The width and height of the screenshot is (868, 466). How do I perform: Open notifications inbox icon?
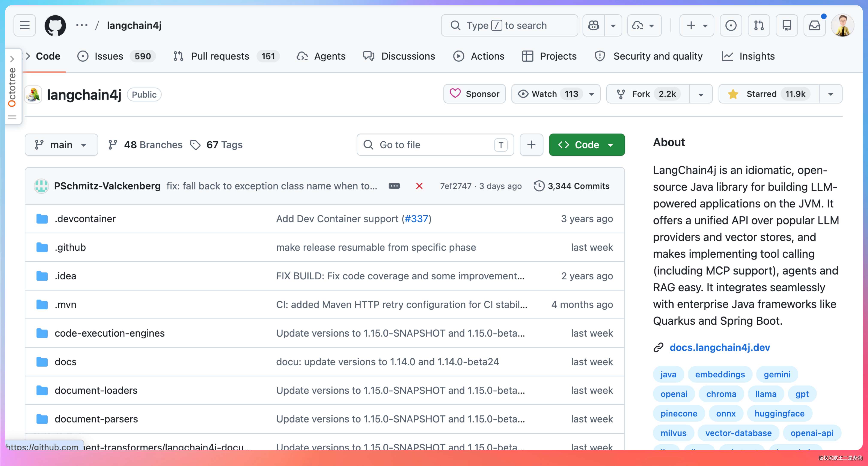click(814, 25)
